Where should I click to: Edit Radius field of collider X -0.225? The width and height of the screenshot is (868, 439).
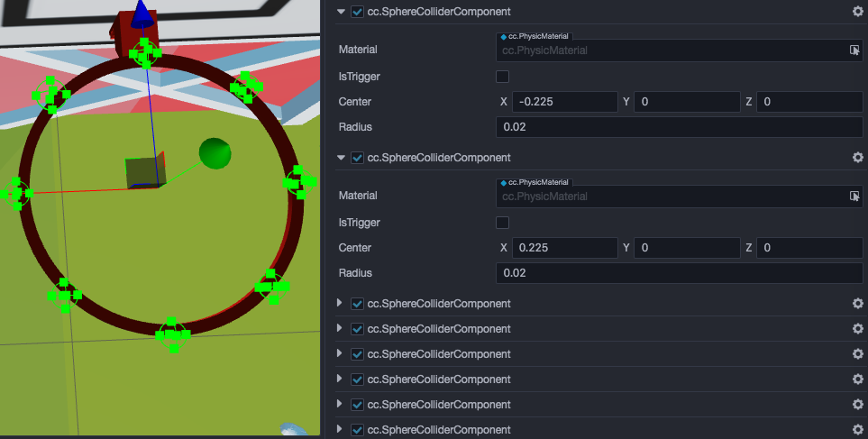click(x=680, y=127)
